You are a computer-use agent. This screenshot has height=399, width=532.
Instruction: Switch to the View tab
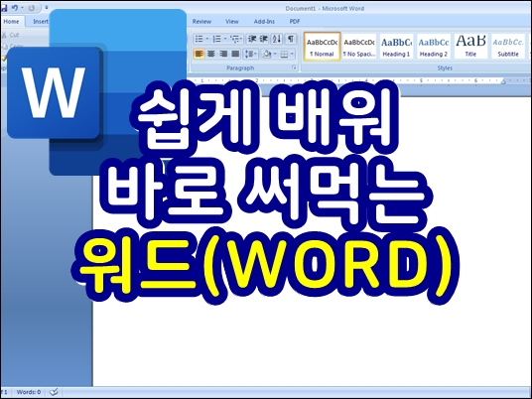point(231,22)
